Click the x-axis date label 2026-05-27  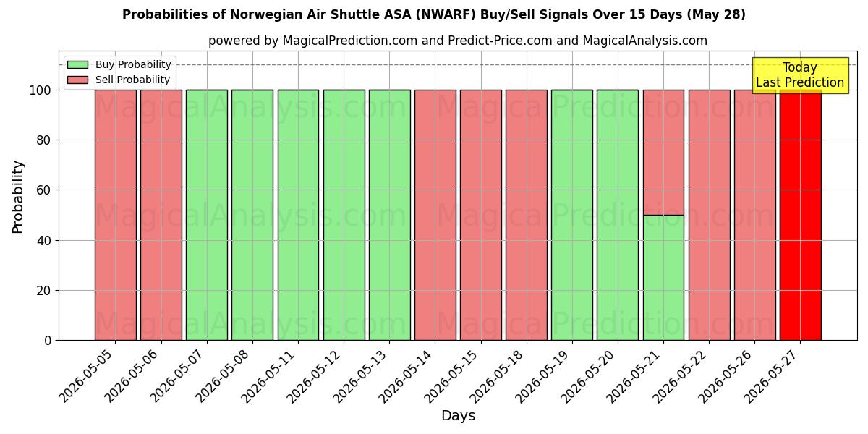click(773, 375)
